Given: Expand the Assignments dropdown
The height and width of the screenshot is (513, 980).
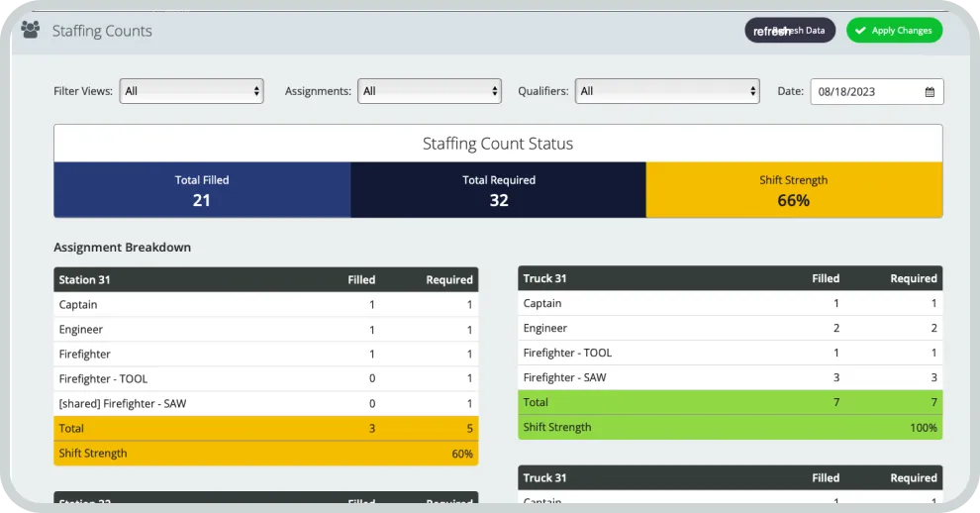Looking at the screenshot, I should (430, 91).
